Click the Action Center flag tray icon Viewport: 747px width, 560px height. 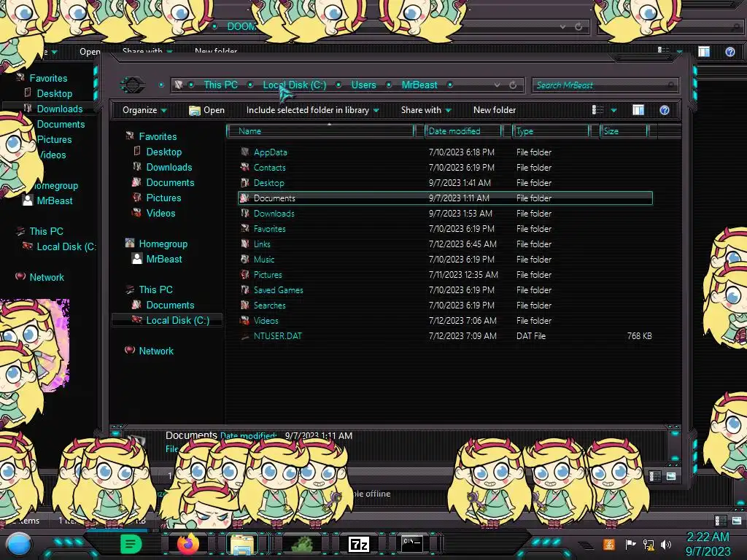(630, 544)
